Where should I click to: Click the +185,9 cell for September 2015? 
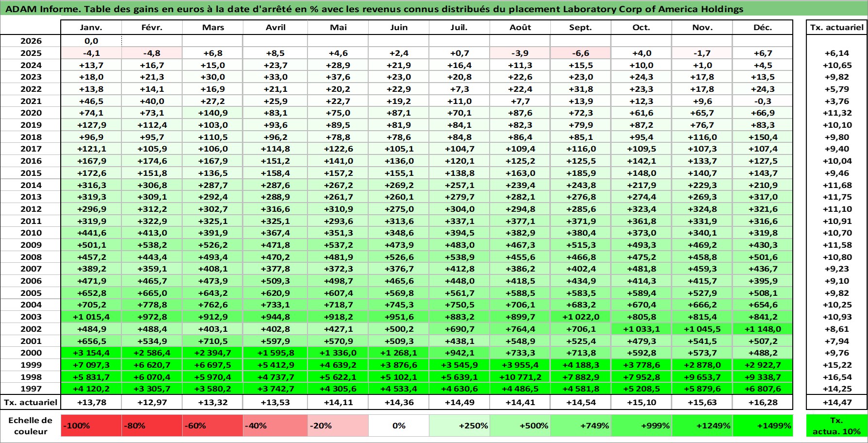click(x=580, y=173)
